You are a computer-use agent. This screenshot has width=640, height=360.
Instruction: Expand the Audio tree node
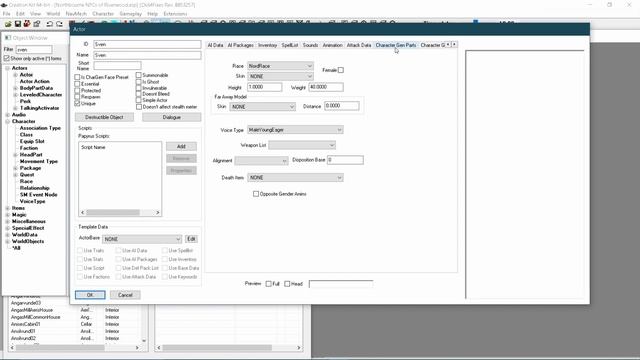click(8, 115)
